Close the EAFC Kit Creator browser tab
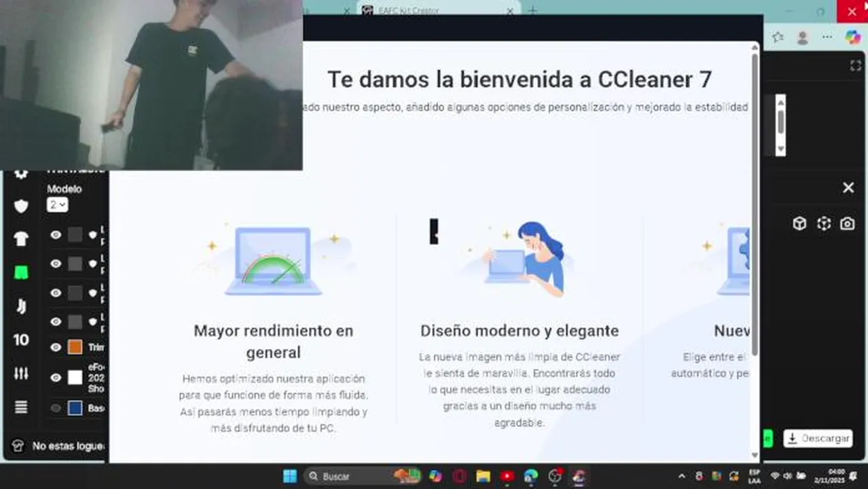Screen dimensions: 868x489 [510, 11]
